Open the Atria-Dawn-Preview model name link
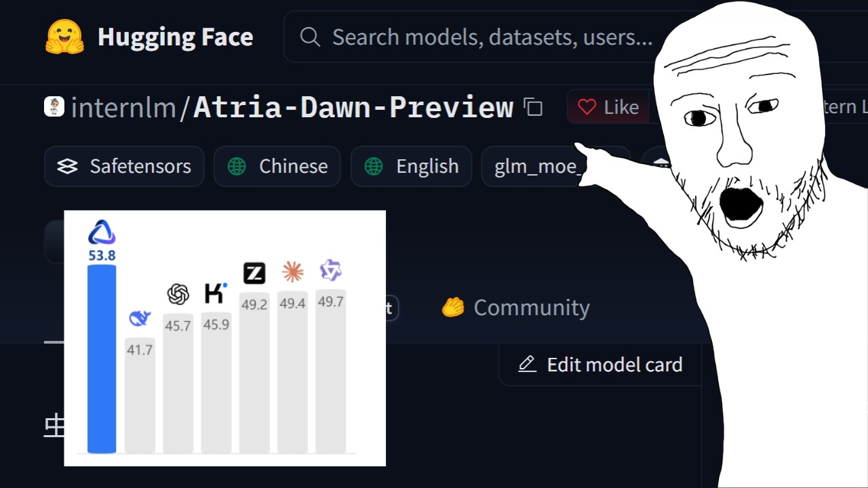This screenshot has width=868, height=488. (353, 107)
